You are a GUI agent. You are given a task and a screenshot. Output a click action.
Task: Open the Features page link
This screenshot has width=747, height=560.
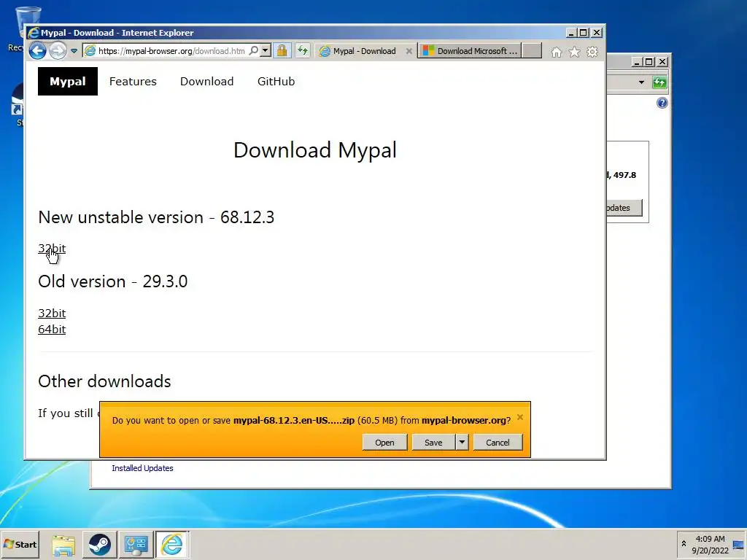133,82
